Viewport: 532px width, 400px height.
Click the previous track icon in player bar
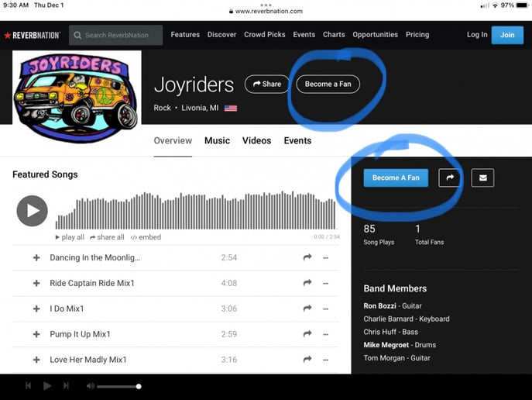[29, 386]
